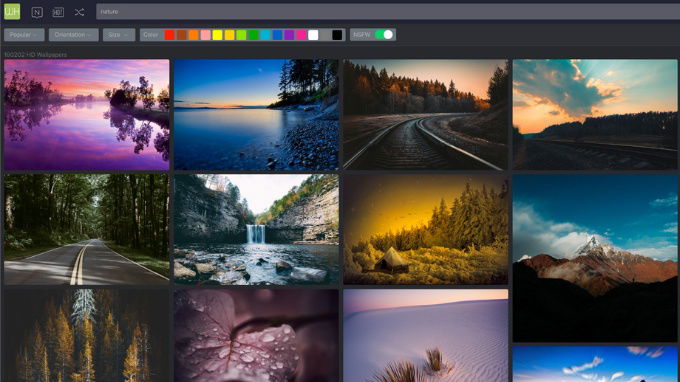Select the red color swatch
Screen dimensions: 680x382
click(170, 35)
